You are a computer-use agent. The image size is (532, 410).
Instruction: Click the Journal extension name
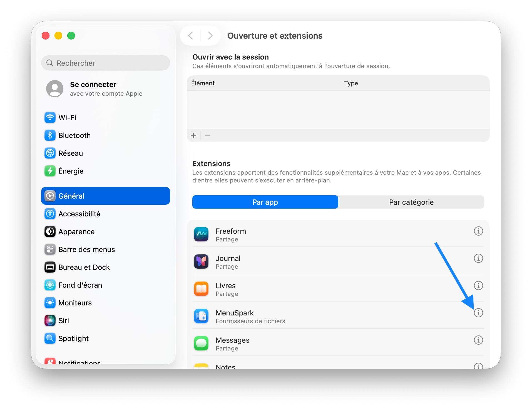(x=228, y=258)
